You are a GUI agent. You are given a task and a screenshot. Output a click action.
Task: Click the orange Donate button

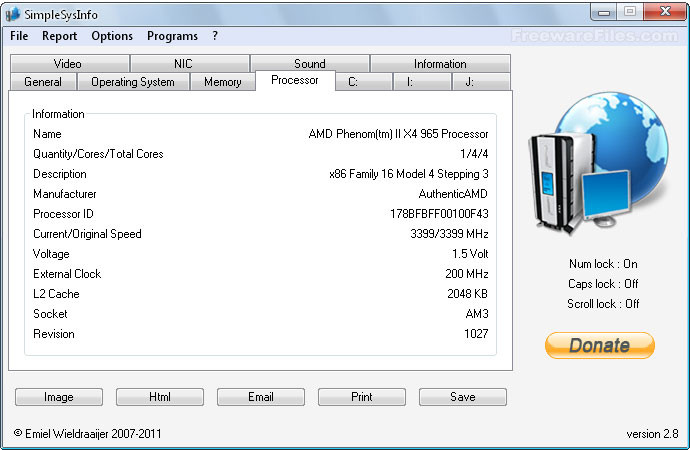(x=600, y=345)
